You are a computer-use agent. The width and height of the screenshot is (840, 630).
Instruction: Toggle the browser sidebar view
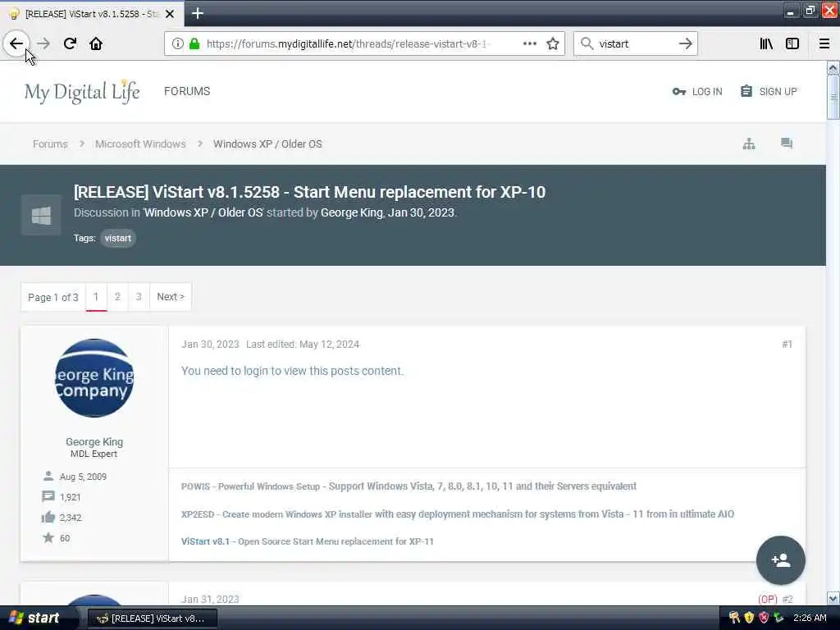(x=792, y=43)
